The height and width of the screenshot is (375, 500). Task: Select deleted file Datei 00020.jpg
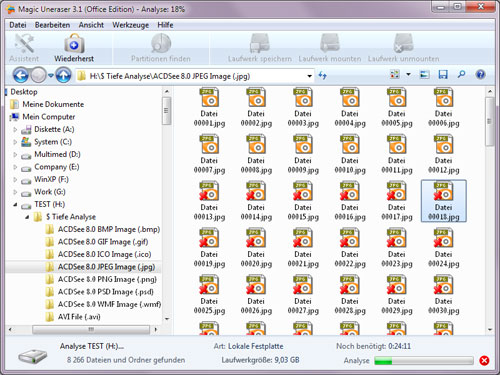coord(256,248)
